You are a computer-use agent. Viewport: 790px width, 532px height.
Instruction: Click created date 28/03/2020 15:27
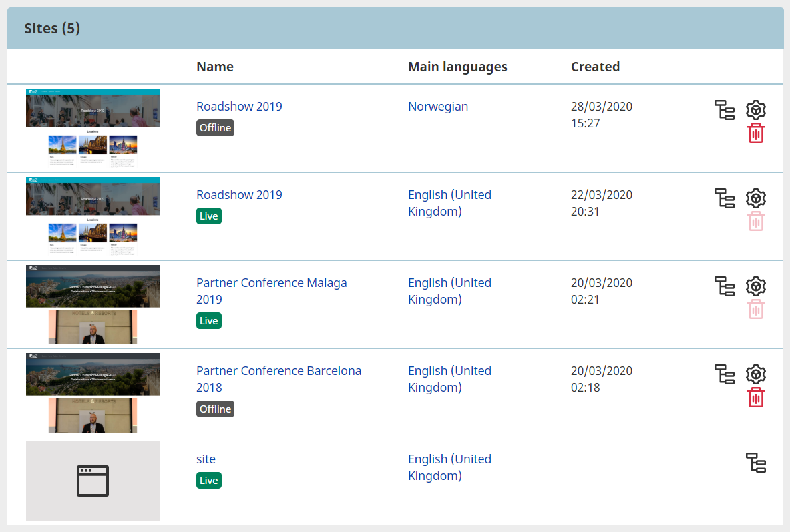(601, 115)
